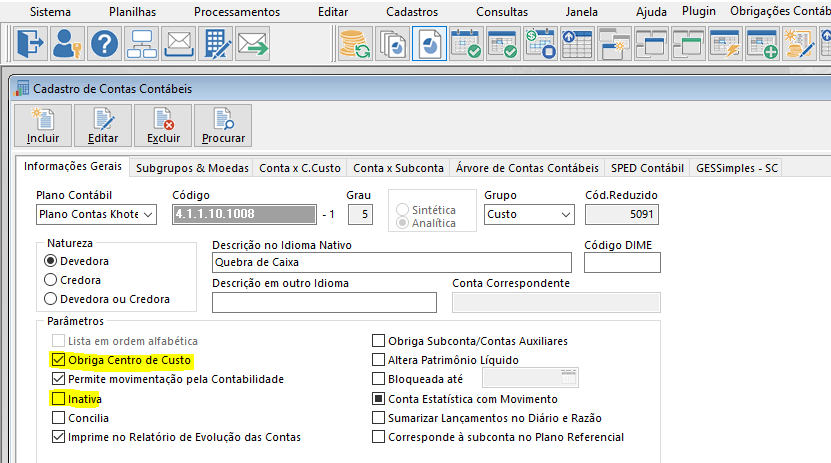Check Sumarizar Lançamentos no Diário e Razão

click(x=378, y=418)
